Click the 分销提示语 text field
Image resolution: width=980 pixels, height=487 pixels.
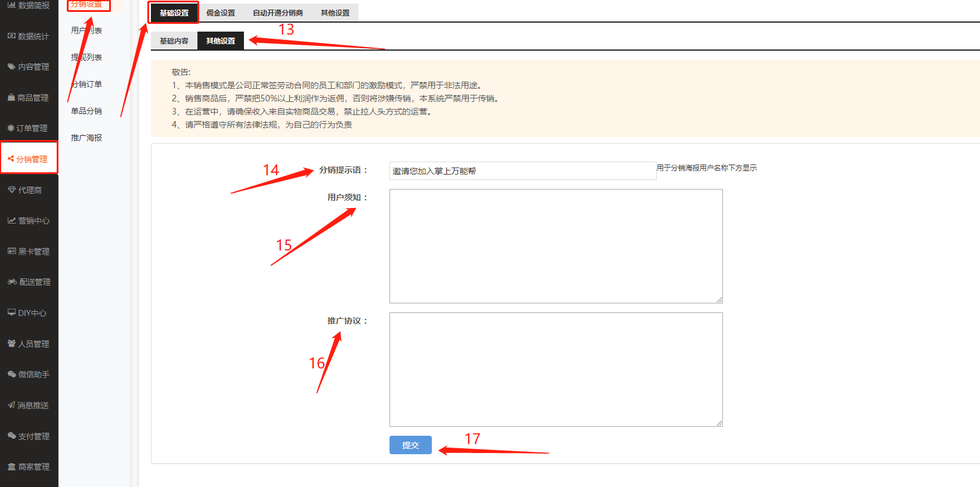click(522, 171)
